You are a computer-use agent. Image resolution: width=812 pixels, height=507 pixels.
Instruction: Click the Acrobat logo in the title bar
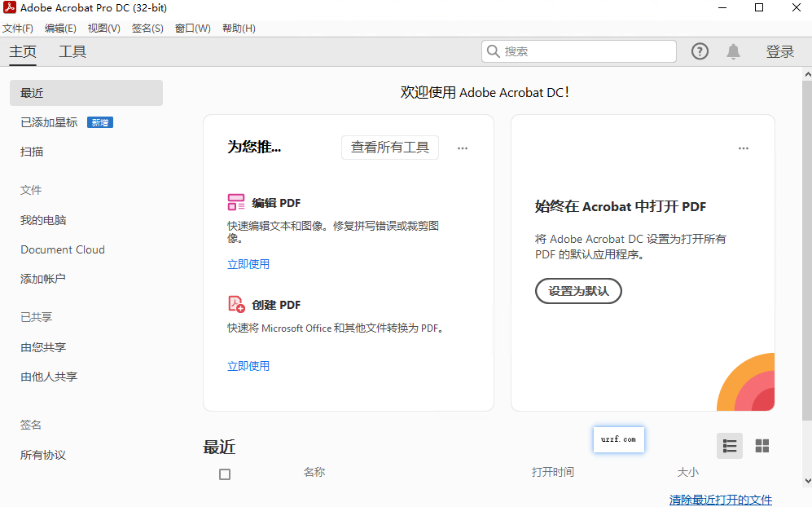[x=10, y=7]
